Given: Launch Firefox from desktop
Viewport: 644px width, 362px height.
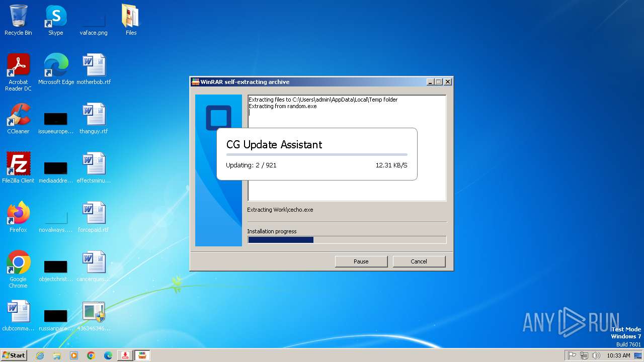Looking at the screenshot, I should (18, 217).
